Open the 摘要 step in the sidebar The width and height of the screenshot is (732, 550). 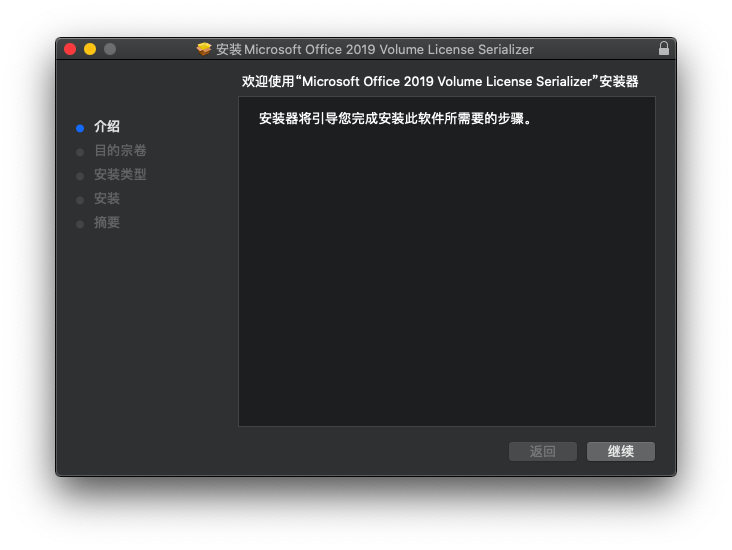(x=107, y=223)
